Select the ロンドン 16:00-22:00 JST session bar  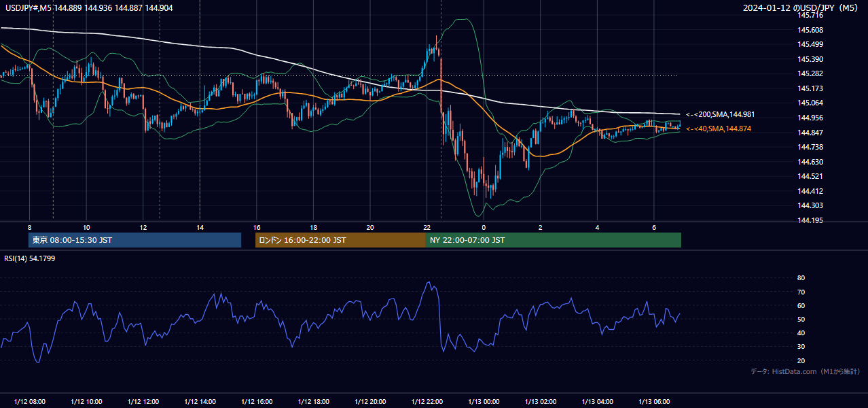pyautogui.click(x=340, y=240)
